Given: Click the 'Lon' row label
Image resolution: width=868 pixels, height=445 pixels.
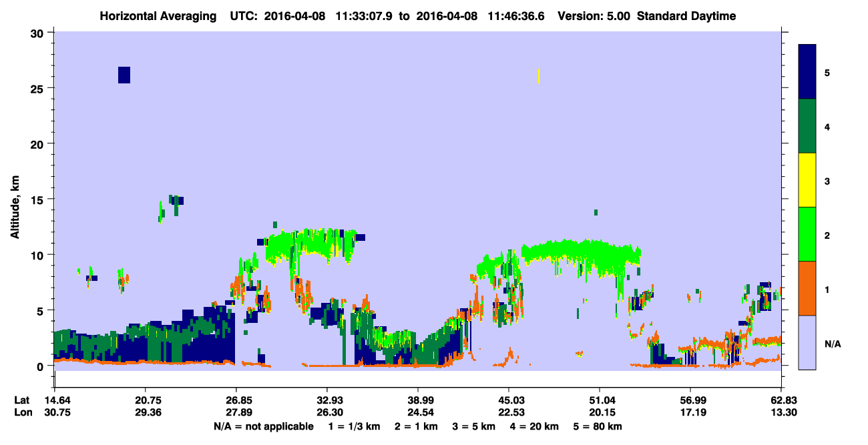Looking at the screenshot, I should (22, 412).
